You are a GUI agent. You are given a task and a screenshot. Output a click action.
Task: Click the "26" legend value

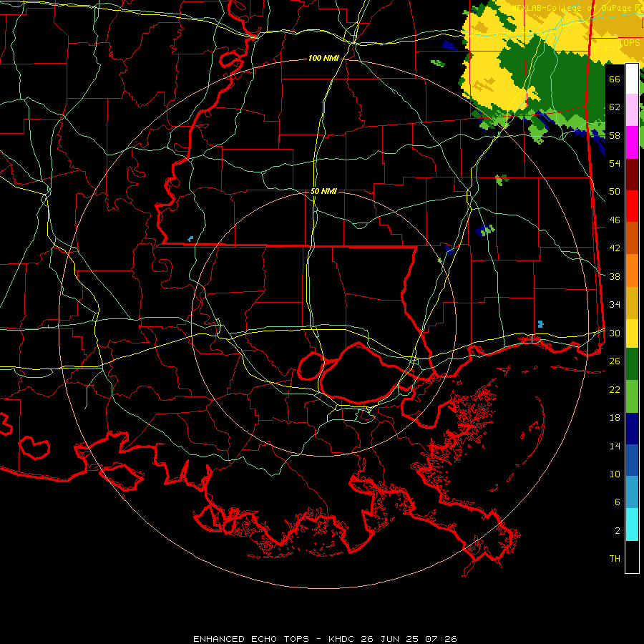point(615,361)
